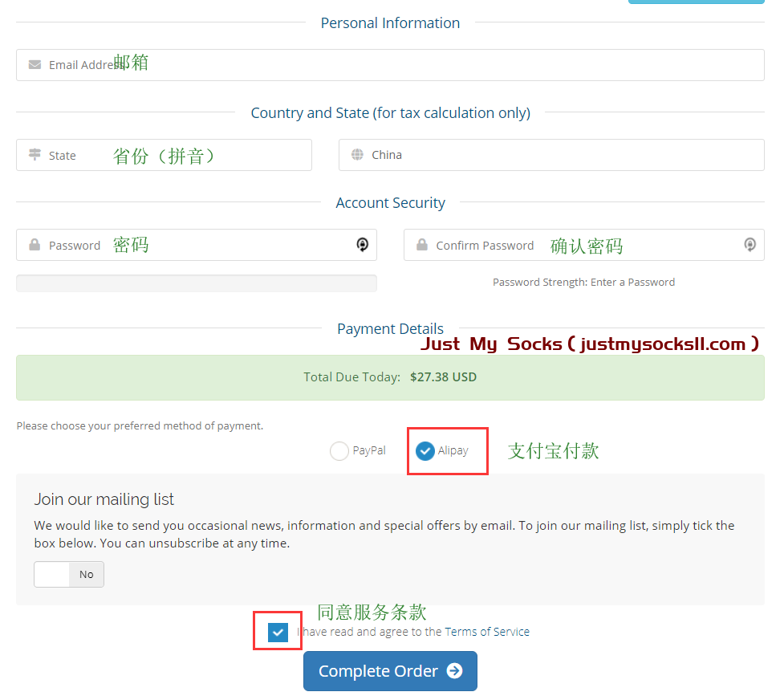This screenshot has height=700, width=780.
Task: Click the lock icon in Password field
Action: coord(35,245)
